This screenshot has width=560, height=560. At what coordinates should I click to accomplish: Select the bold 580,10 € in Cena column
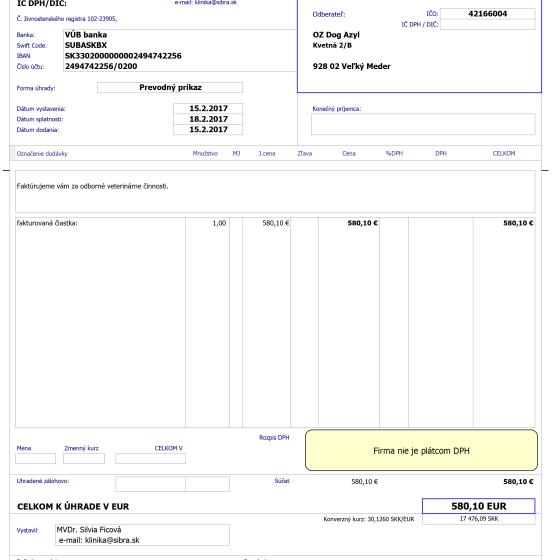tap(362, 223)
